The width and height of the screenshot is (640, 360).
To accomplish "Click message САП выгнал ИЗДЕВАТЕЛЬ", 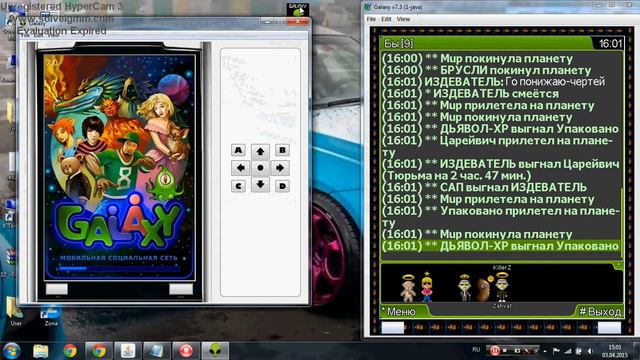I will pos(484,187).
